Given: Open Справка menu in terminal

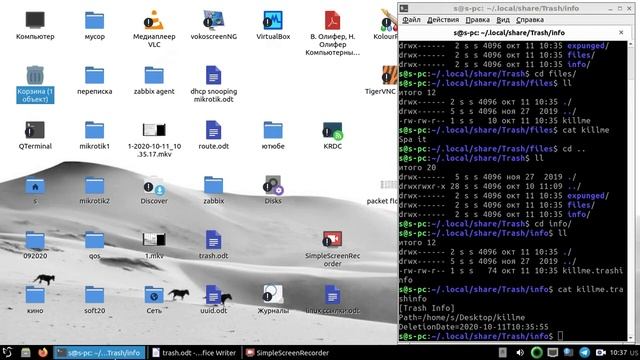Looking at the screenshot, I should coord(530,20).
